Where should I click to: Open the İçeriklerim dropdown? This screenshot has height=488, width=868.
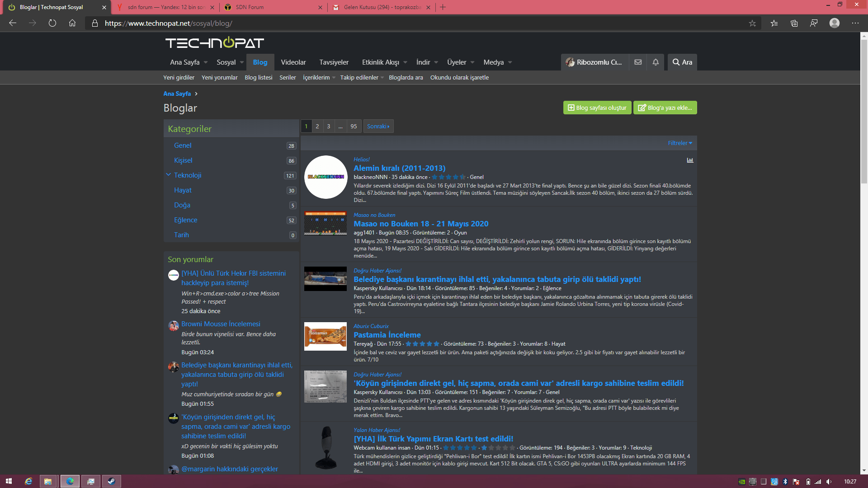coord(319,77)
